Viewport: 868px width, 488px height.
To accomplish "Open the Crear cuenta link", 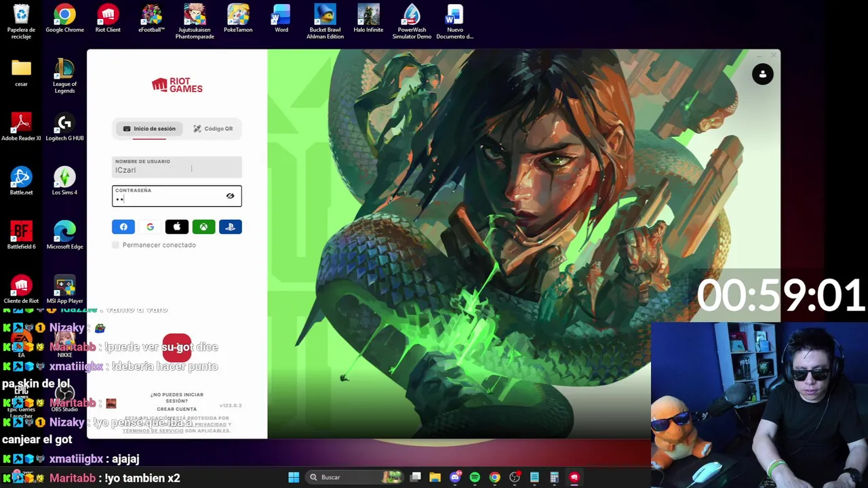I will (177, 409).
